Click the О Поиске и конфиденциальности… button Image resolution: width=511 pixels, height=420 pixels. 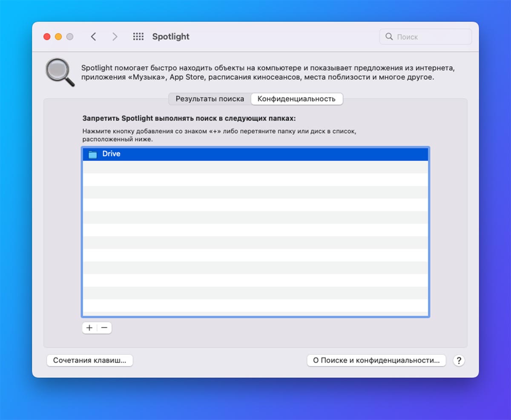[376, 360]
